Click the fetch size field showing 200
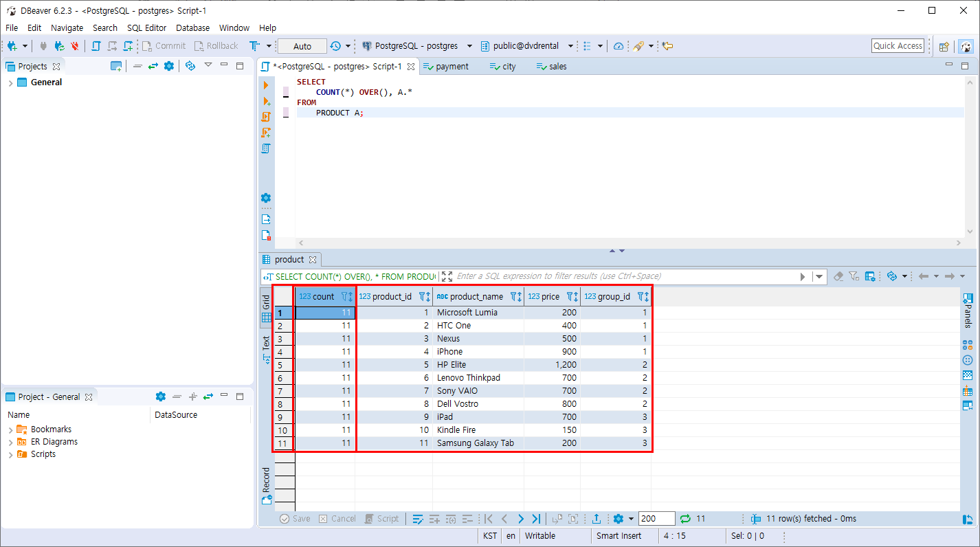 tap(656, 519)
